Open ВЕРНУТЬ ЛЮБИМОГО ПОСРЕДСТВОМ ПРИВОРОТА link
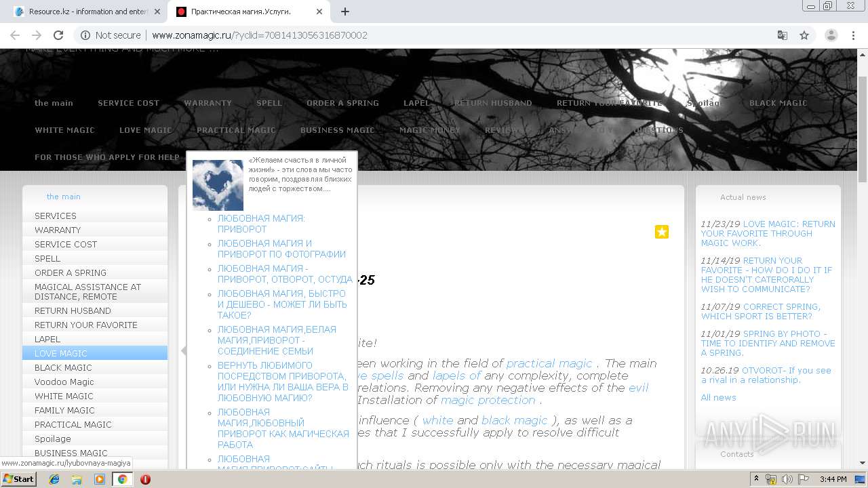Screen dimensions: 868x488 click(283, 382)
